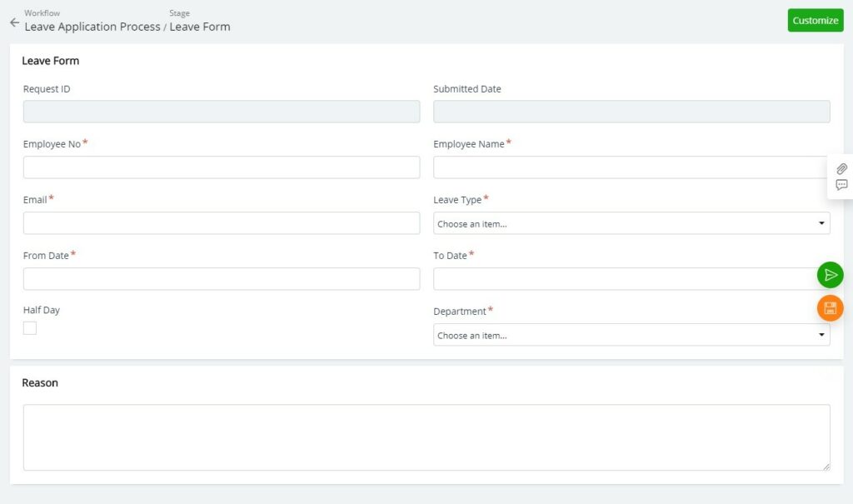This screenshot has width=853, height=504.
Task: Click inside the Email field
Action: (x=221, y=222)
